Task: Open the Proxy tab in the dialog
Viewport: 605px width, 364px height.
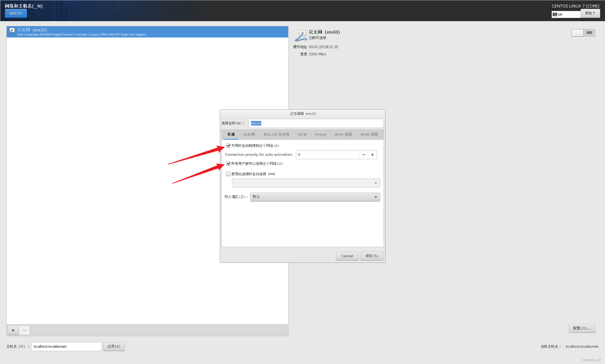Action: pos(321,134)
